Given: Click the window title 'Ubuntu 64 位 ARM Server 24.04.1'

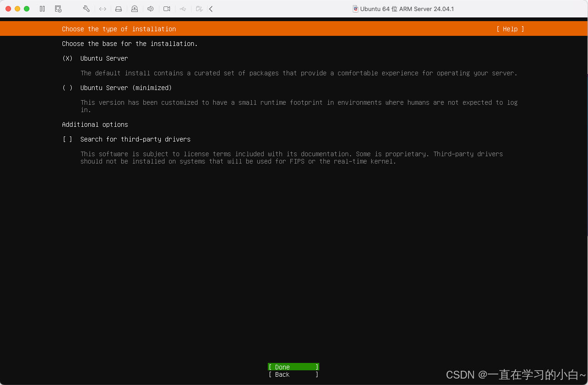Looking at the screenshot, I should point(407,9).
